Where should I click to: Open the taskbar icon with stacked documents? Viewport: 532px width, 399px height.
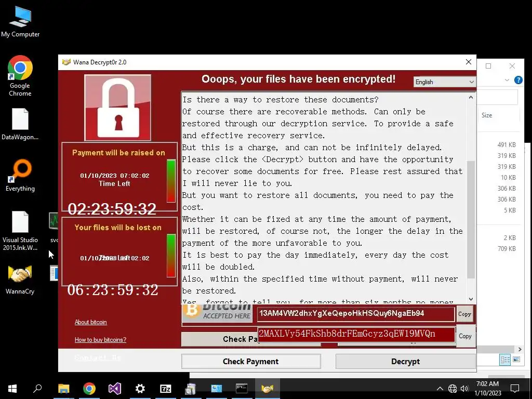(x=191, y=389)
